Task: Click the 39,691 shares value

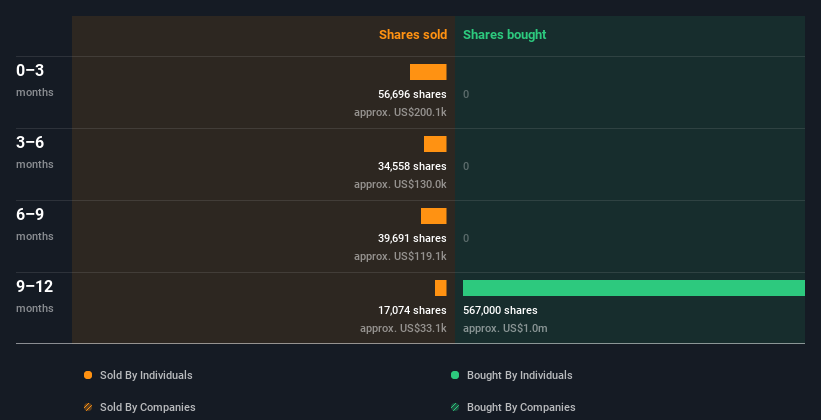Action: (412, 238)
